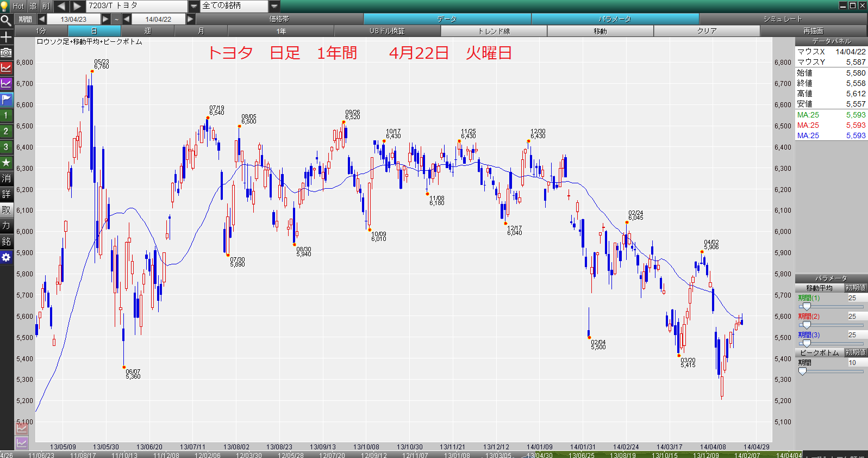
Task: Select the crosshair plus tool
Action: tap(6, 37)
